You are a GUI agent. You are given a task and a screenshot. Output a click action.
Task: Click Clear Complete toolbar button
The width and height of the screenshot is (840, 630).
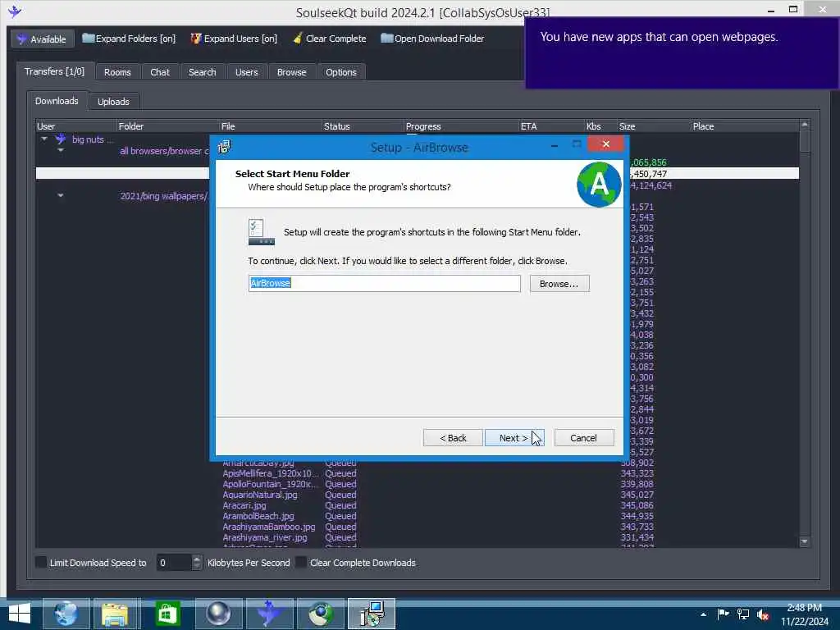click(x=330, y=39)
